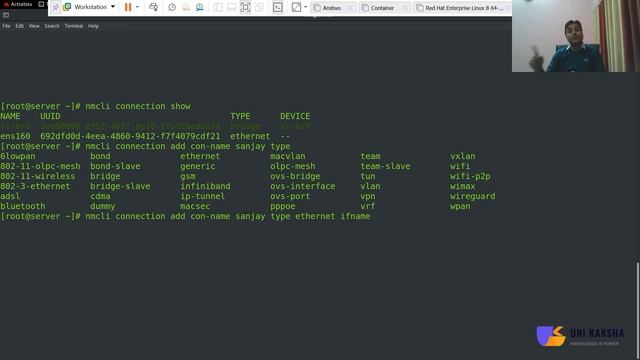Click the 'wimax' type option
The height and width of the screenshot is (360, 640).
462,186
